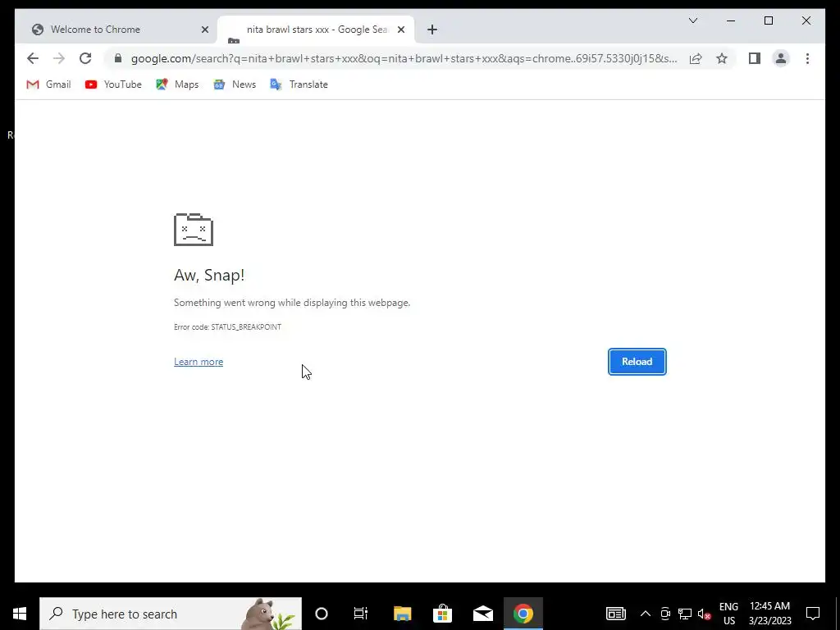Image resolution: width=840 pixels, height=630 pixels.
Task: Open network status tray icon
Action: (685, 614)
